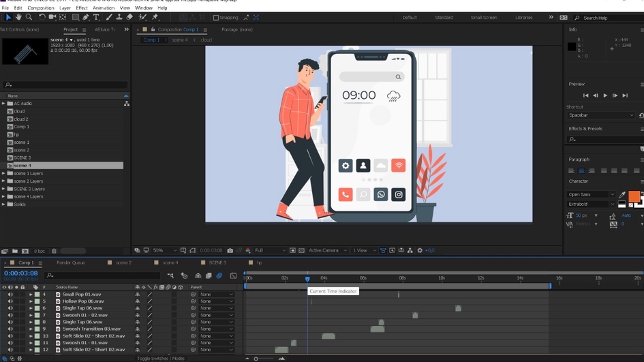
Task: Click the orange fill color swatch
Action: (x=634, y=196)
